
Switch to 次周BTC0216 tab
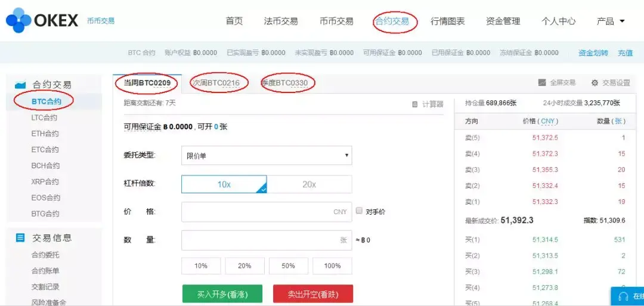pyautogui.click(x=216, y=84)
